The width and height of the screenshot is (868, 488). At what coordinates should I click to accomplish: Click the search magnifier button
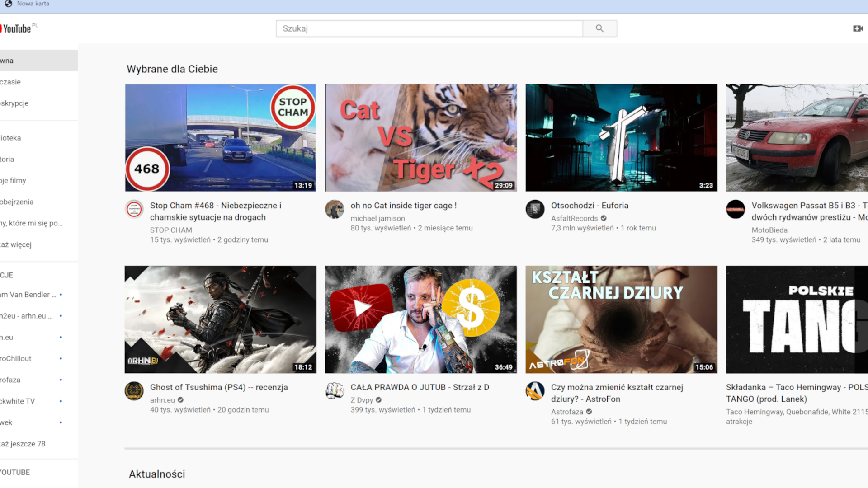click(599, 28)
